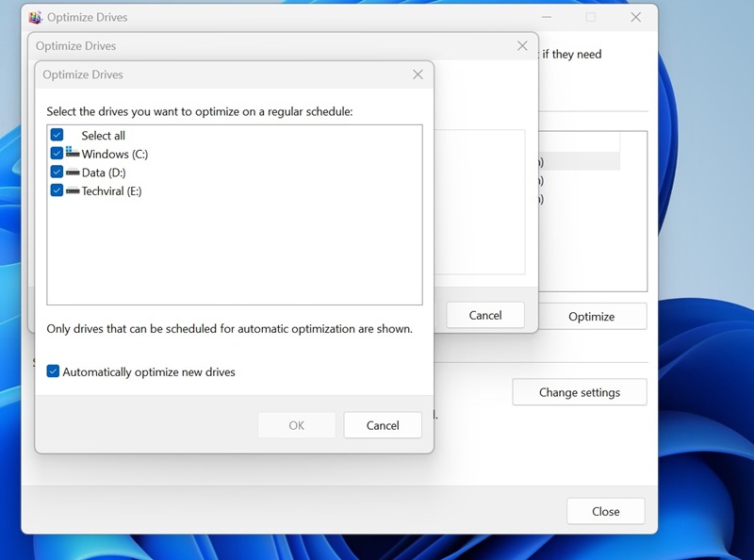Uncheck the Techviral (E:) drive checkbox
Viewport: 754px width, 560px height.
pyautogui.click(x=57, y=190)
